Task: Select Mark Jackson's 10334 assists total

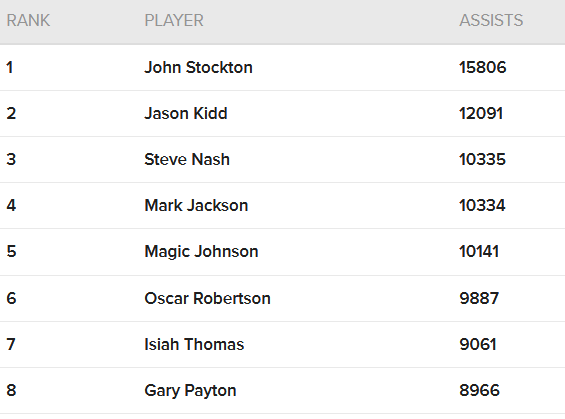Action: click(482, 205)
